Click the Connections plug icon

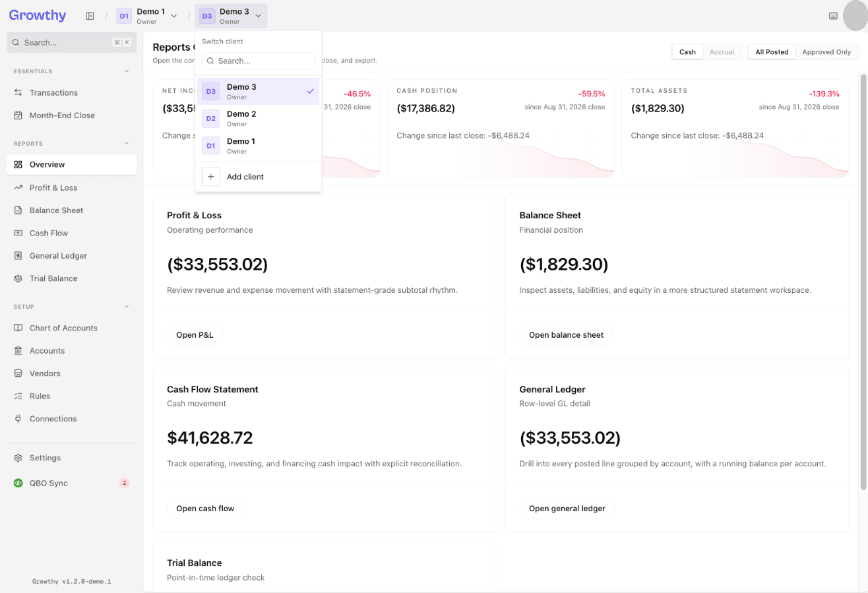pyautogui.click(x=18, y=420)
